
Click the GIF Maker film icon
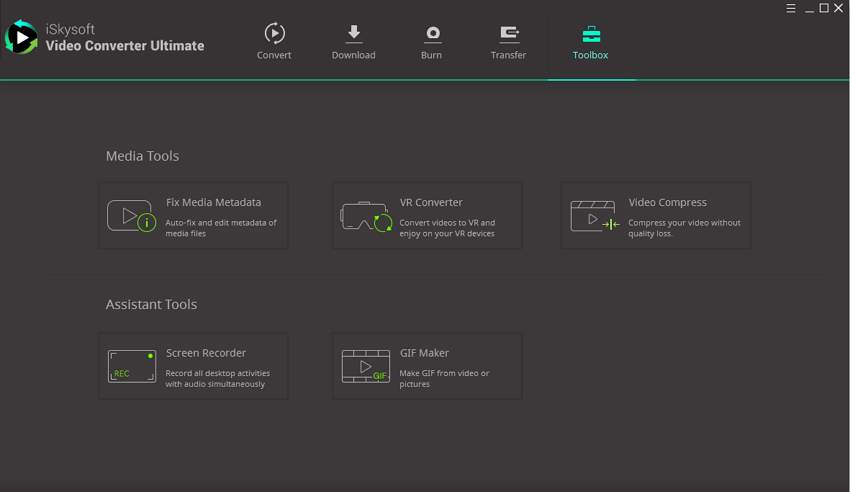click(365, 366)
